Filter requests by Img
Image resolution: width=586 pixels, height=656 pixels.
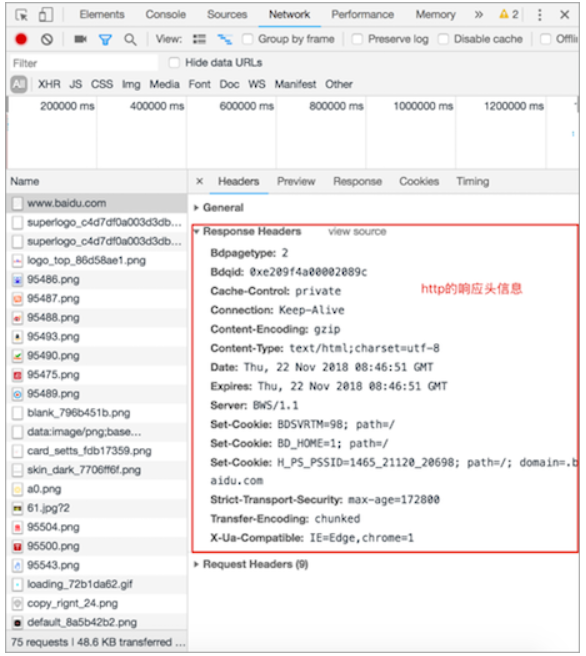[x=131, y=85]
